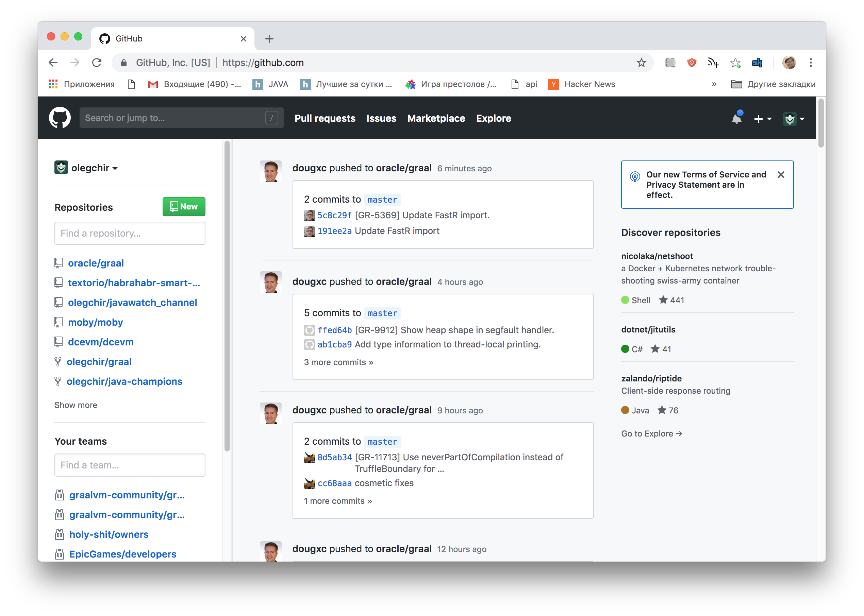Click the green New repository button

point(184,207)
